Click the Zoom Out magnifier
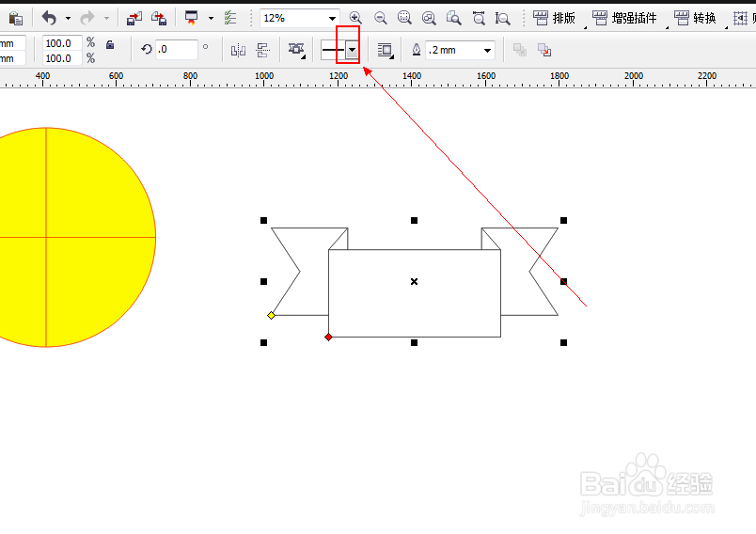This screenshot has height=534, width=756. click(381, 18)
